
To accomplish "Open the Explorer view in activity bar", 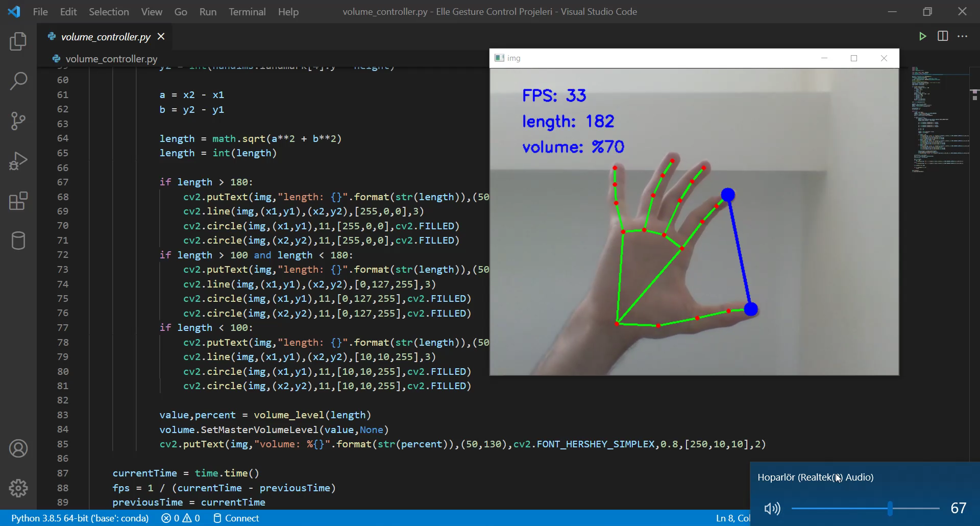I will 18,41.
